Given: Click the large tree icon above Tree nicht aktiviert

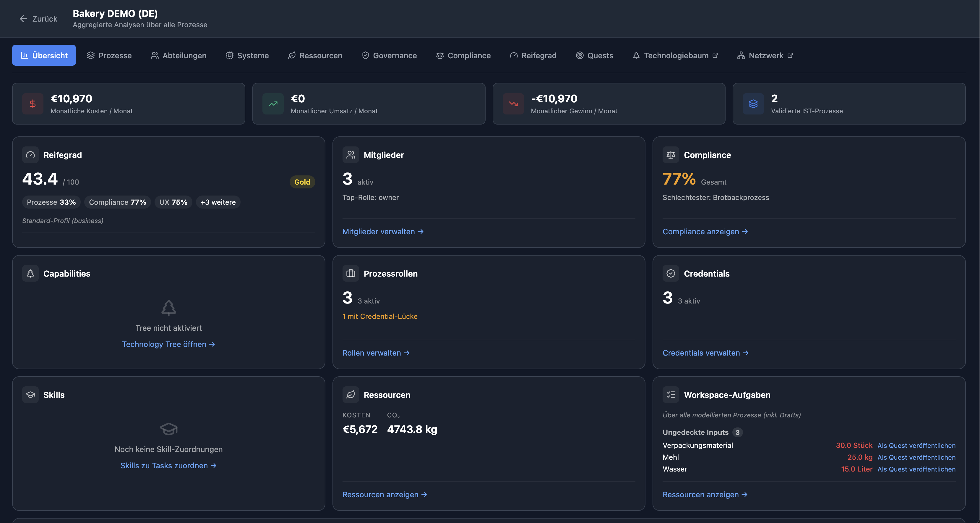Looking at the screenshot, I should (x=168, y=308).
